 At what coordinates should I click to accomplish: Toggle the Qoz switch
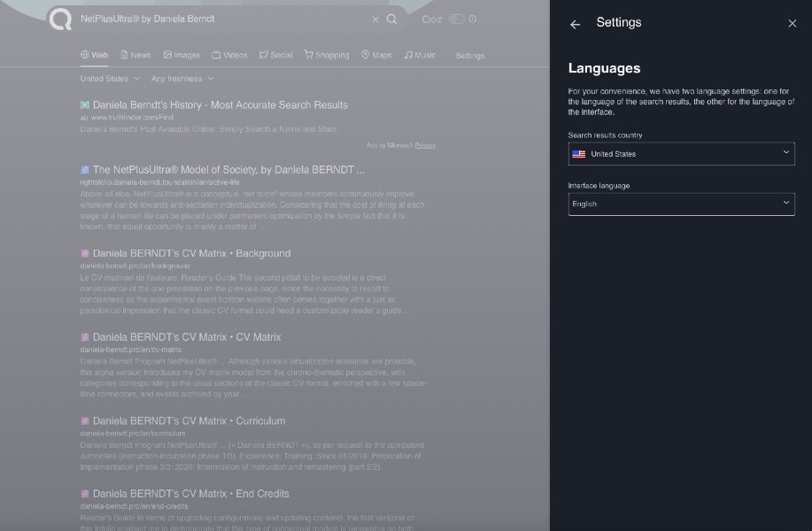[x=456, y=19]
